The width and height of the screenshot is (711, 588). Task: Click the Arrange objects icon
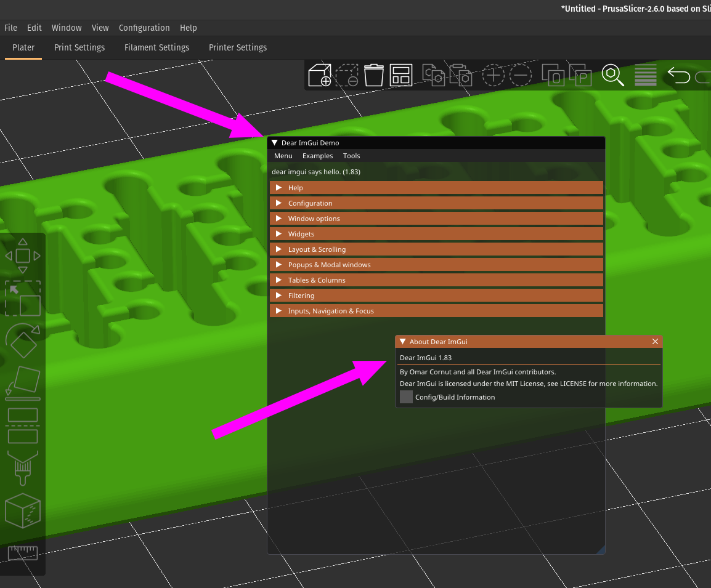pyautogui.click(x=401, y=75)
